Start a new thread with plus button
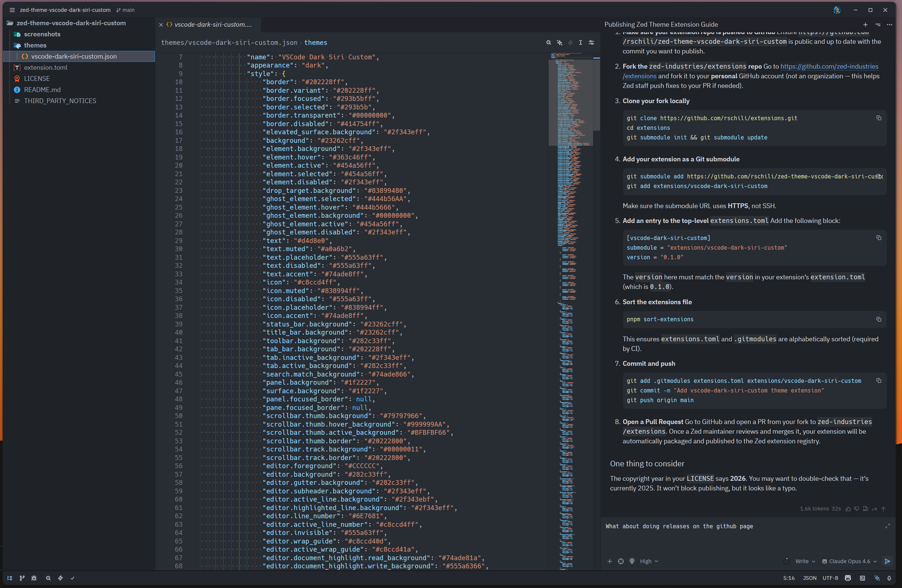Image resolution: width=902 pixels, height=588 pixels. 865,24
